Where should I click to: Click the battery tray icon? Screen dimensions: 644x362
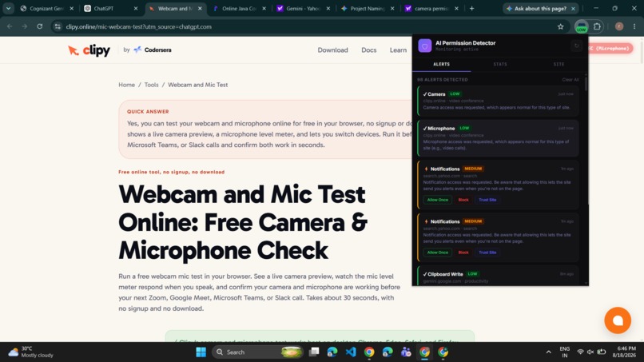tap(602, 352)
